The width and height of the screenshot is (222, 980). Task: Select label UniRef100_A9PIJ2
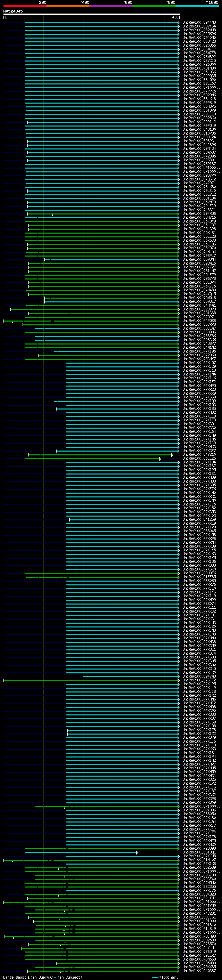pyautogui.click(x=199, y=122)
